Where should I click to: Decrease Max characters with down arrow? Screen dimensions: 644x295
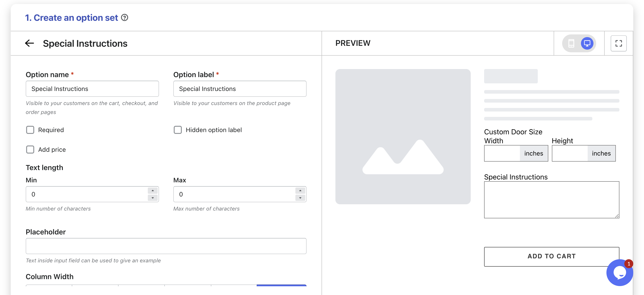pyautogui.click(x=300, y=198)
